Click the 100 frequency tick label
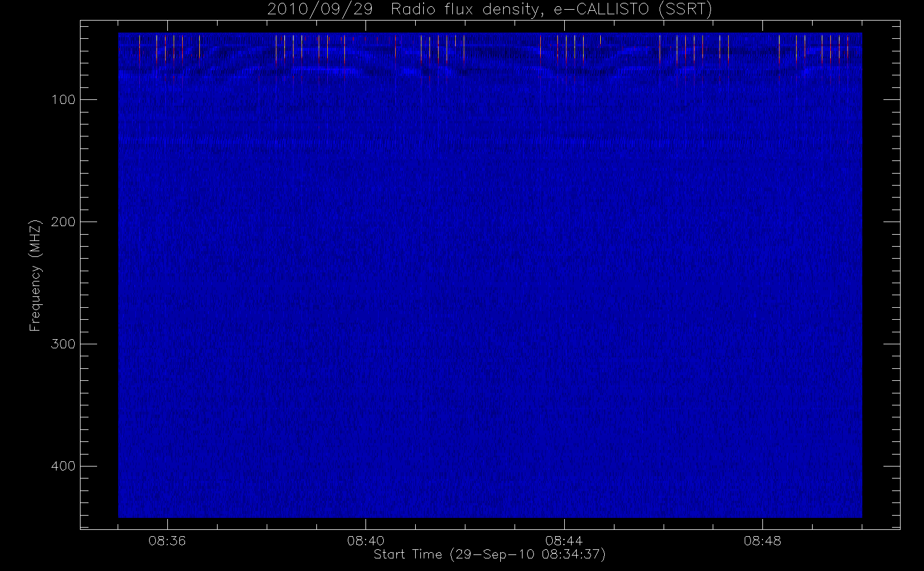The image size is (924, 571). pos(63,100)
